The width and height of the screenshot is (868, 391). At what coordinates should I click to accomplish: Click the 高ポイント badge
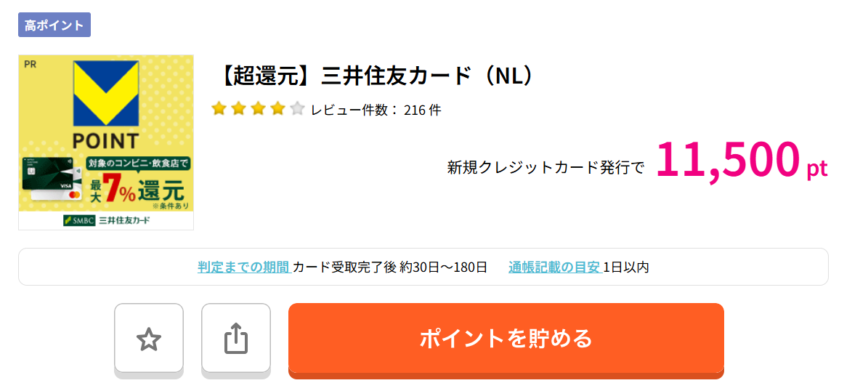click(x=54, y=25)
